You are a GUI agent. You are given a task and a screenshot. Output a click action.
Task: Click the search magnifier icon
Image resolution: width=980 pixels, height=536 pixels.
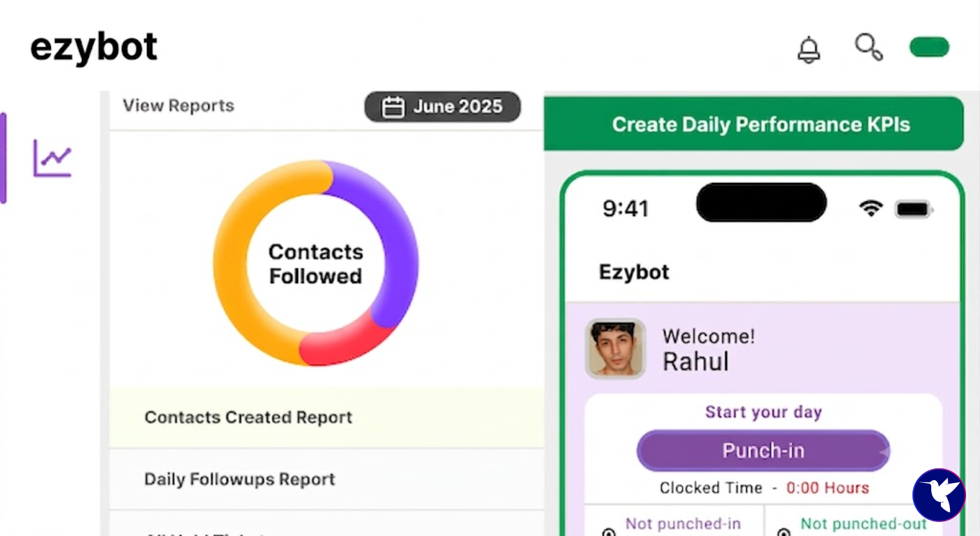click(x=868, y=47)
